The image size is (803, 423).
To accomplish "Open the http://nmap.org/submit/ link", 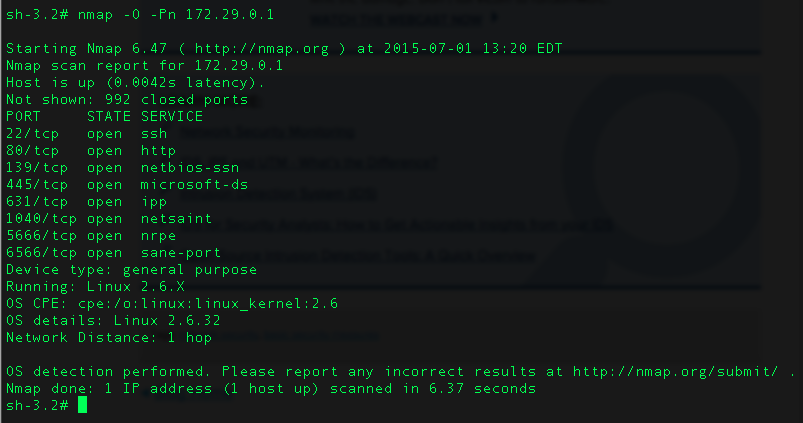I will pos(675,371).
